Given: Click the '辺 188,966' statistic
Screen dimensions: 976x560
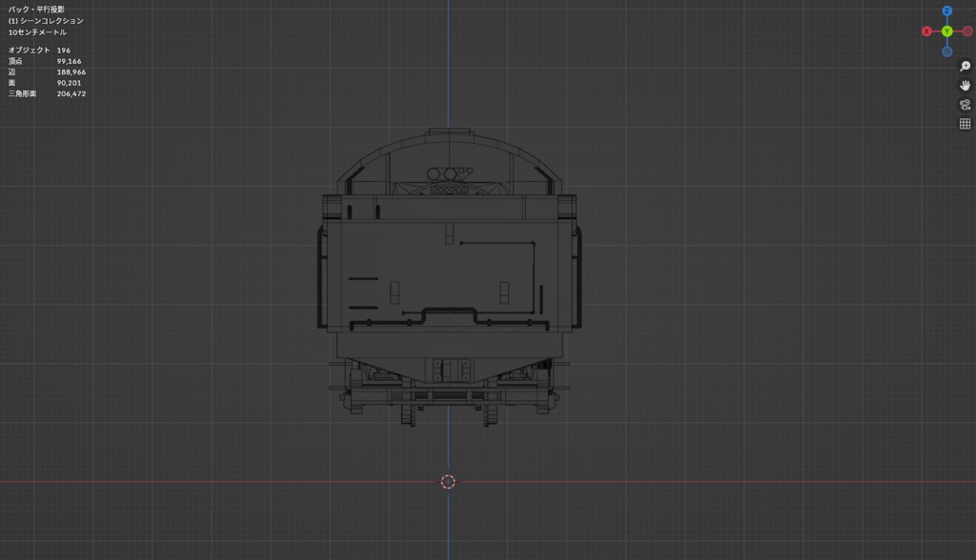Looking at the screenshot, I should (47, 72).
